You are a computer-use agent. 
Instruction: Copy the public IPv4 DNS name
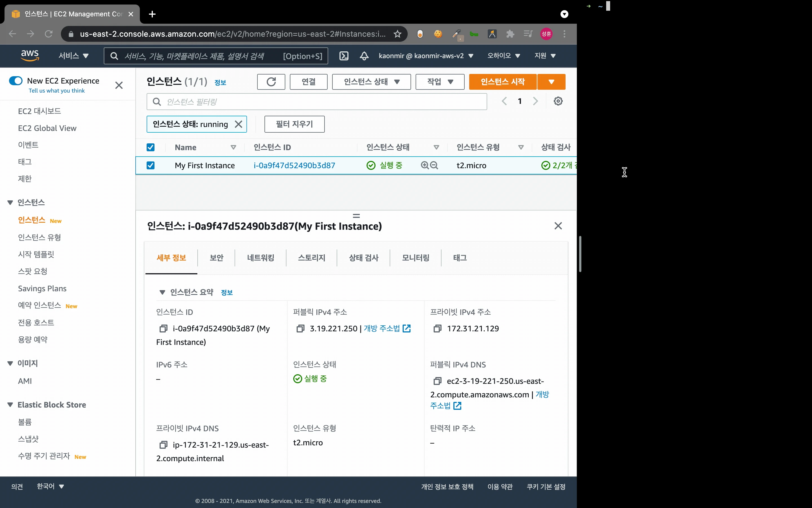tap(437, 381)
